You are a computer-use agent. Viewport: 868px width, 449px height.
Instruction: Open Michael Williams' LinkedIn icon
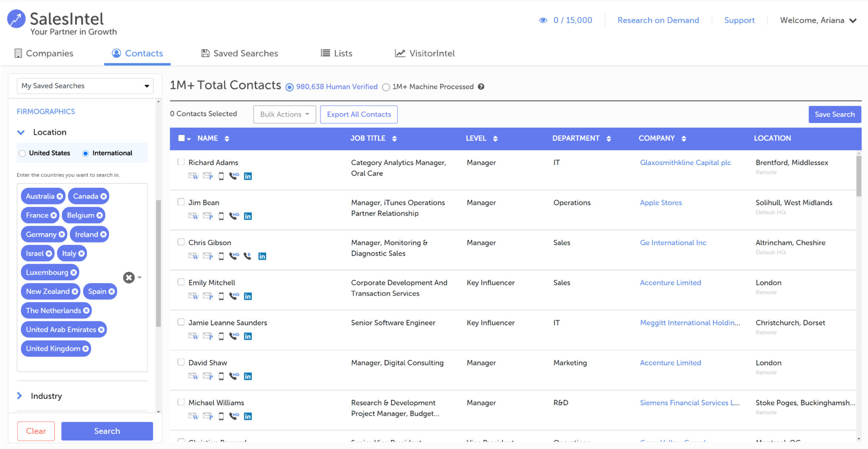point(248,416)
